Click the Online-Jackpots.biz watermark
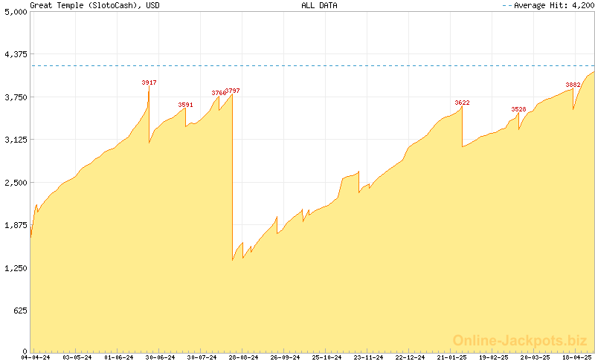This screenshot has height=364, width=595. tap(520, 340)
